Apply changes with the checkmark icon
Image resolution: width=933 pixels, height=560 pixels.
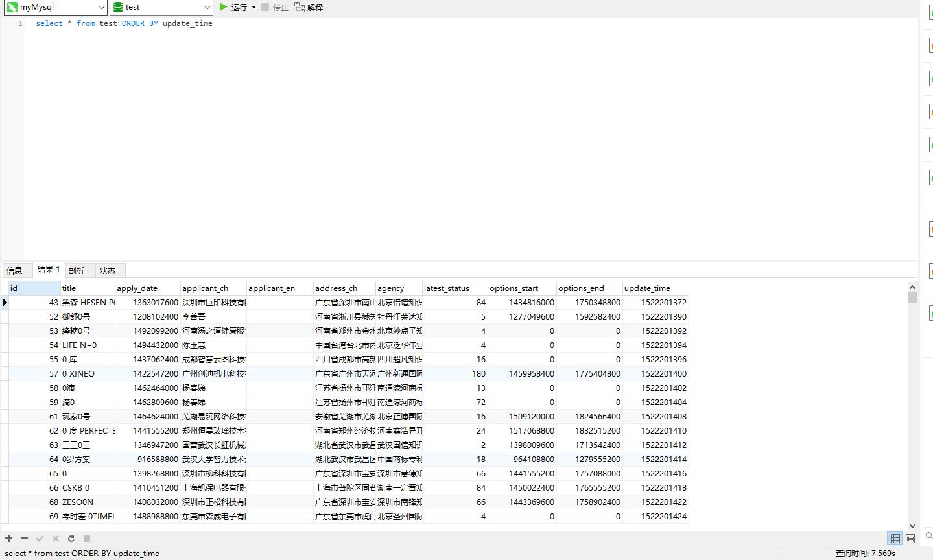(40, 539)
